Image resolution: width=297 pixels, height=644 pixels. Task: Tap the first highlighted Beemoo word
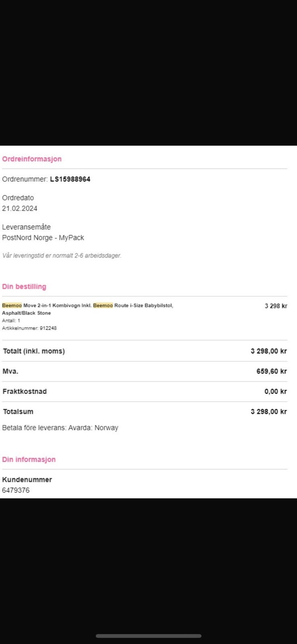12,305
